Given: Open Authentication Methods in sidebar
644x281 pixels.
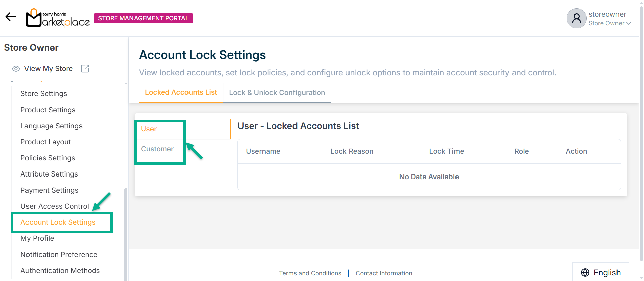Looking at the screenshot, I should tap(60, 271).
